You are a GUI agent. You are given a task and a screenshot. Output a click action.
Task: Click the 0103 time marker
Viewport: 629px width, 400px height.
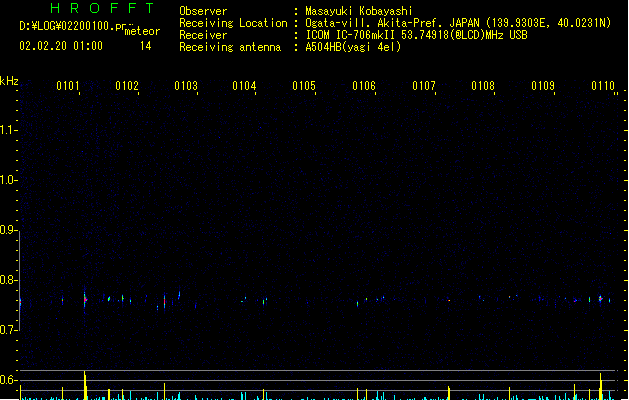tap(186, 86)
